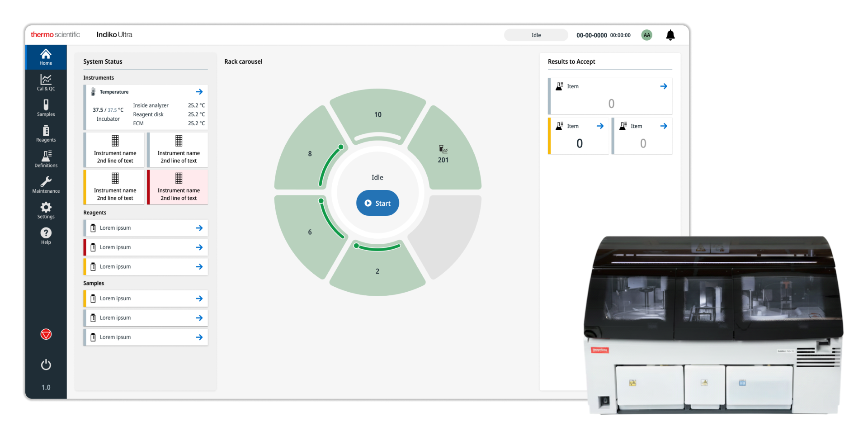Click the green progress arc beside rack 8
The height and width of the screenshot is (436, 868).
click(x=329, y=164)
